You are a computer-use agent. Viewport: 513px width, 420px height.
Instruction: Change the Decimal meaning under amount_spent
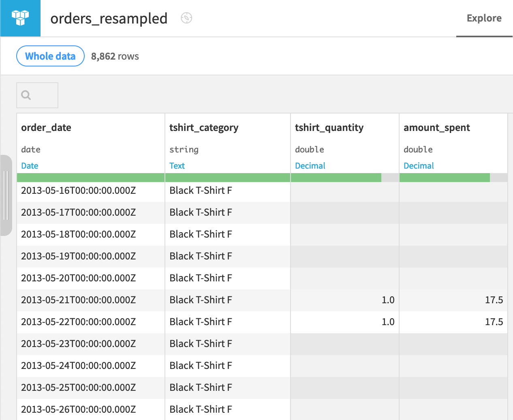(419, 165)
